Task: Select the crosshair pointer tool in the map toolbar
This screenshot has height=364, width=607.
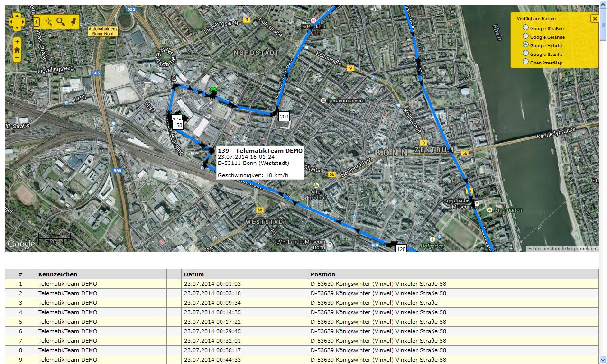Action: click(x=48, y=21)
